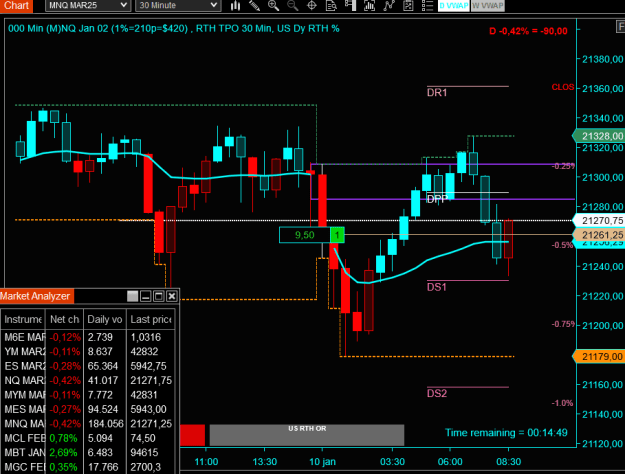The height and width of the screenshot is (474, 625).
Task: Select the Market Analyzer tab
Action: click(36, 296)
